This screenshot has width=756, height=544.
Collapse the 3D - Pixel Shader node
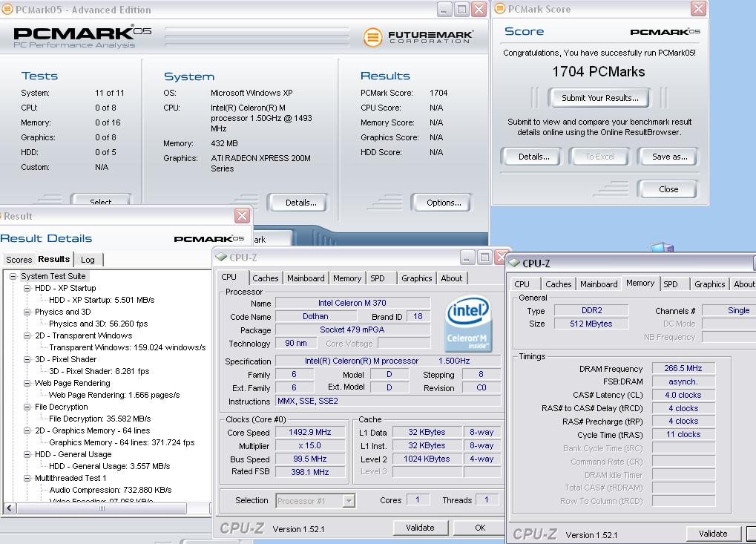(27, 359)
